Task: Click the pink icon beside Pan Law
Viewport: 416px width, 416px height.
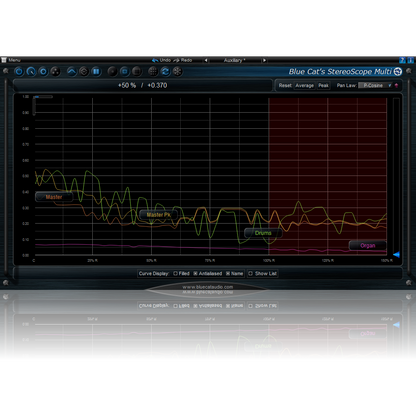Action: click(396, 85)
